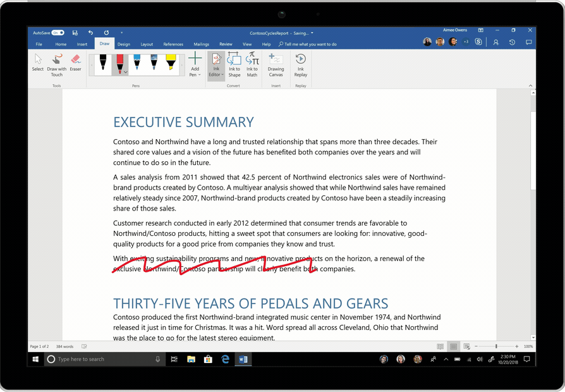Switch to Read Mode view in the status bar
Screen dimensions: 565x392
click(x=440, y=346)
